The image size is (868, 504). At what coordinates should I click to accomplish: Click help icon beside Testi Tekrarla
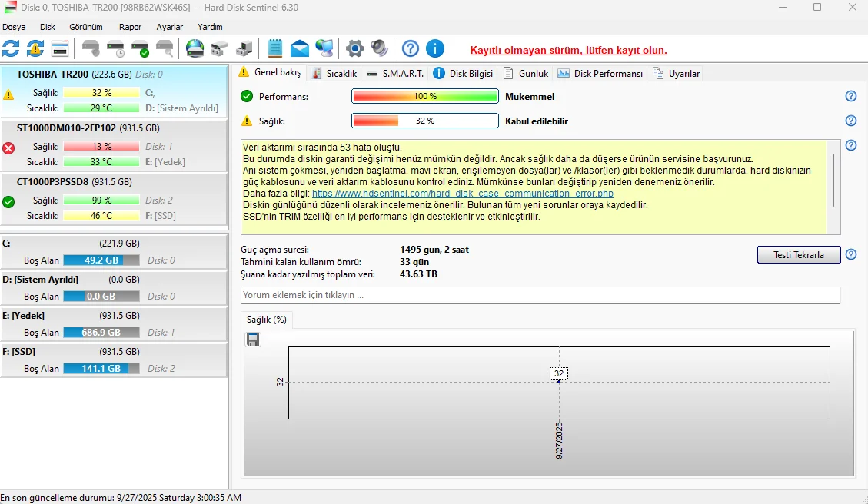(x=851, y=254)
